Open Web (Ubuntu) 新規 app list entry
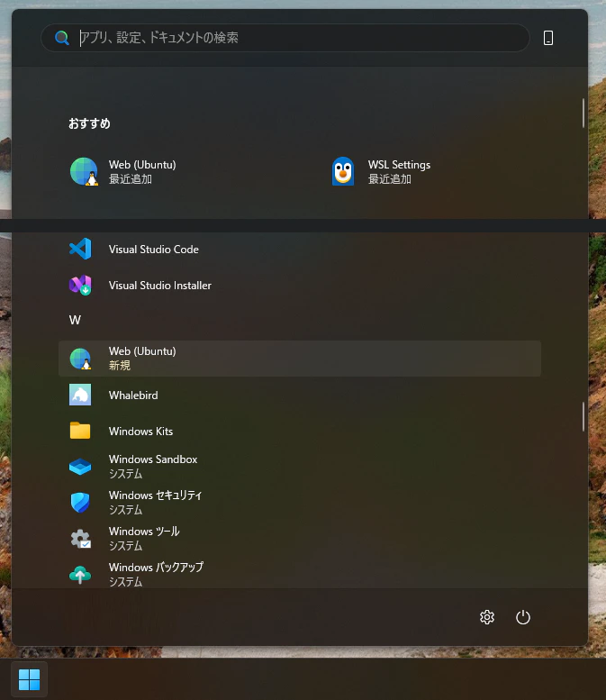The width and height of the screenshot is (606, 700). click(300, 359)
